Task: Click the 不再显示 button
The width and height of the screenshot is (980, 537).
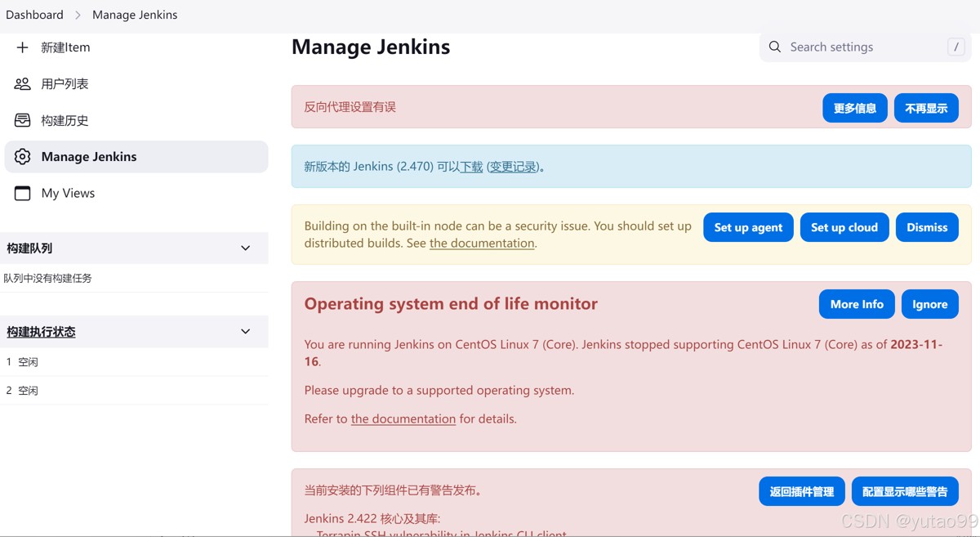Action: 926,108
